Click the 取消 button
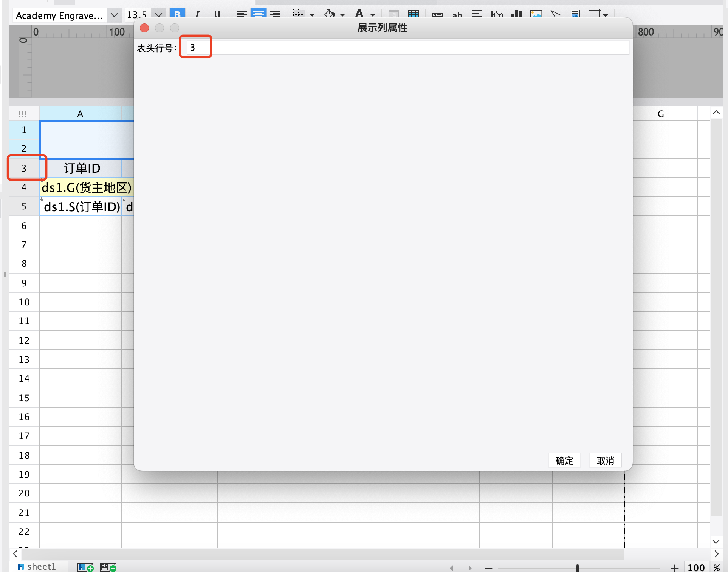Viewport: 728px width, 572px height. tap(605, 460)
